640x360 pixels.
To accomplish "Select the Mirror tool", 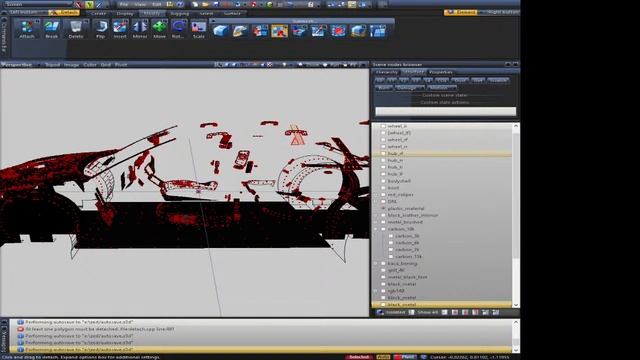I will click(140, 29).
